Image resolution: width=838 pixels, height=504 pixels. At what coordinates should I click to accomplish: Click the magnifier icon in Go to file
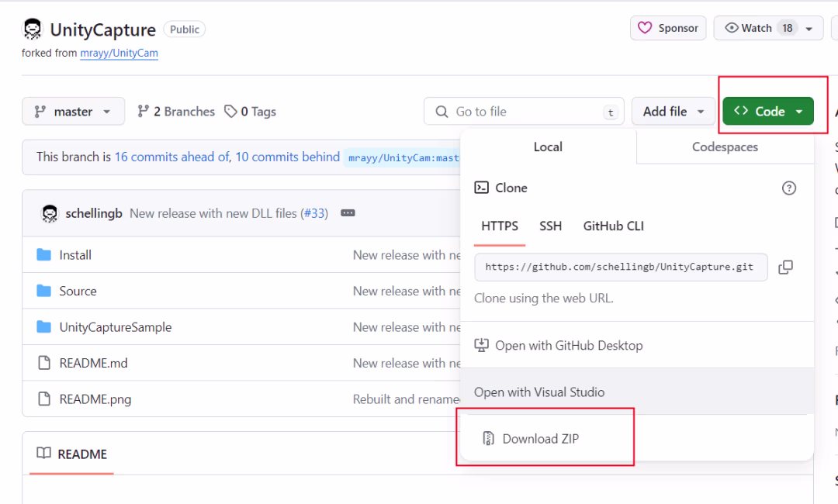(x=442, y=112)
